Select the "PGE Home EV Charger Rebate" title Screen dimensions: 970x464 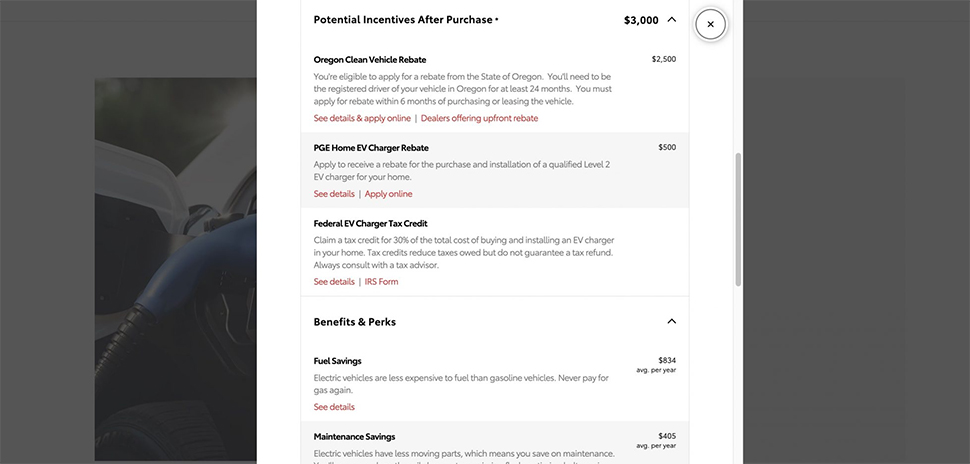click(x=371, y=148)
